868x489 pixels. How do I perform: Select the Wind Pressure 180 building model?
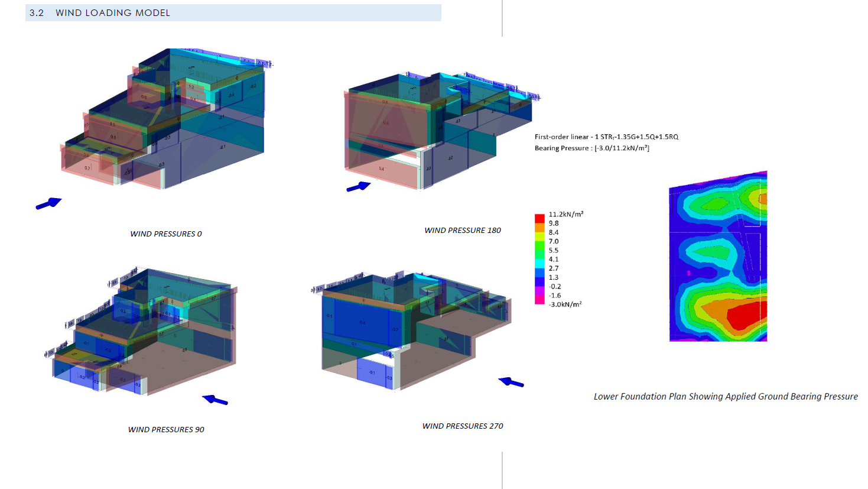440,130
